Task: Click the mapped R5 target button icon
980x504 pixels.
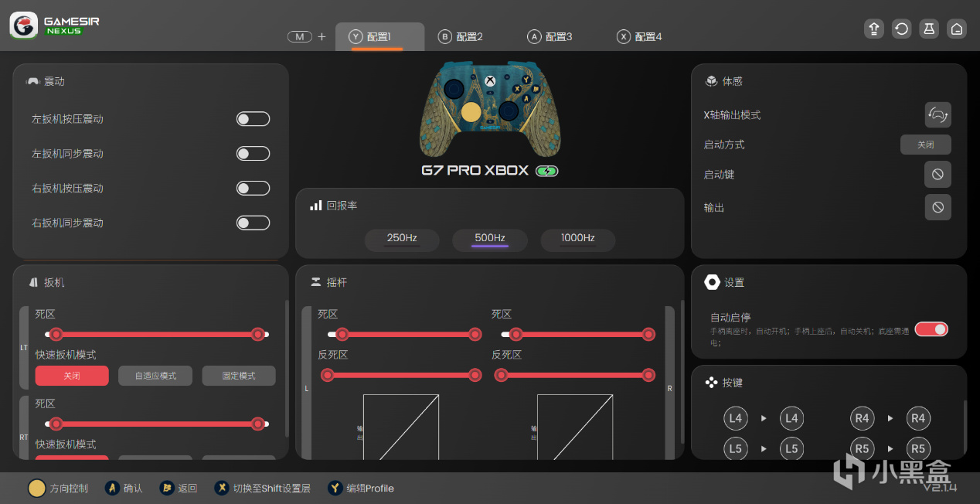Action: coord(918,448)
